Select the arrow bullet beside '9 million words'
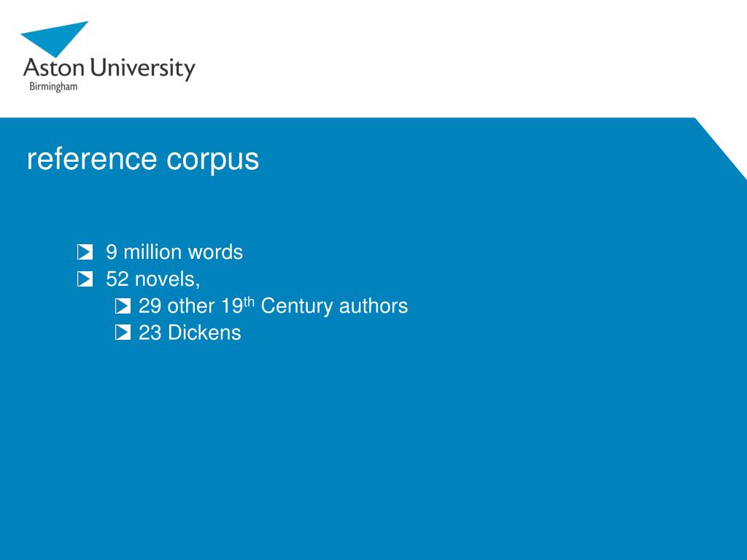Screen dimensions: 747x560 [85, 252]
